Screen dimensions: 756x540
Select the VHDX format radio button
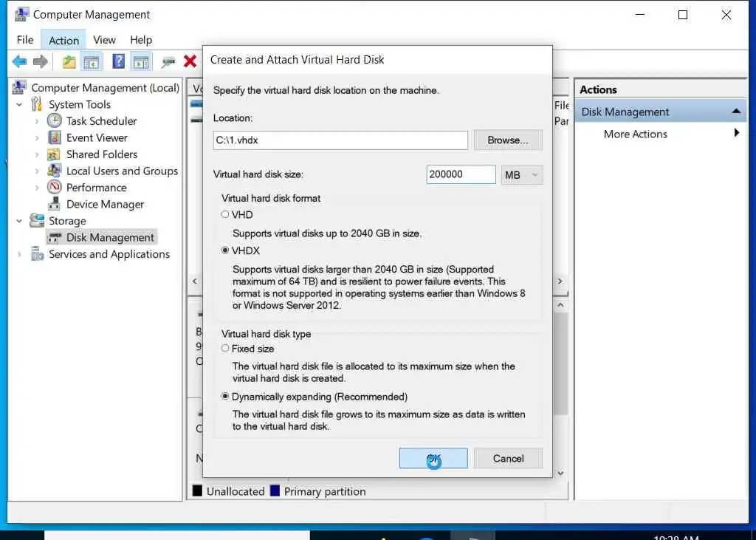point(225,250)
